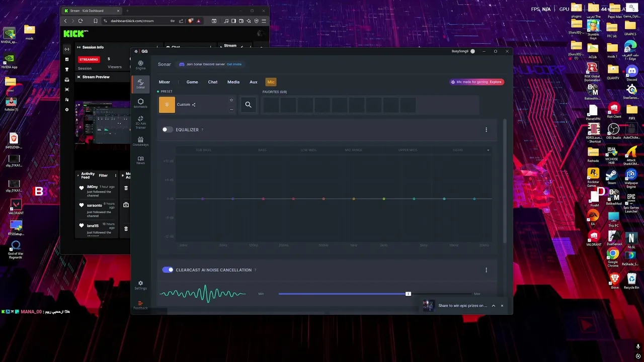Click Kick dashboard Stream sidebar icon
644x362 pixels.
tap(67, 49)
